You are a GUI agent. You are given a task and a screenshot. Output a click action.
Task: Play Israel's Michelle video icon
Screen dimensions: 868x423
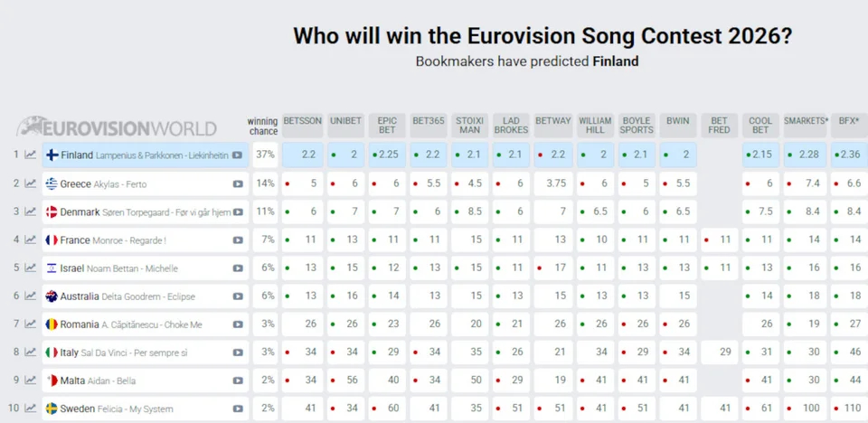click(x=238, y=268)
